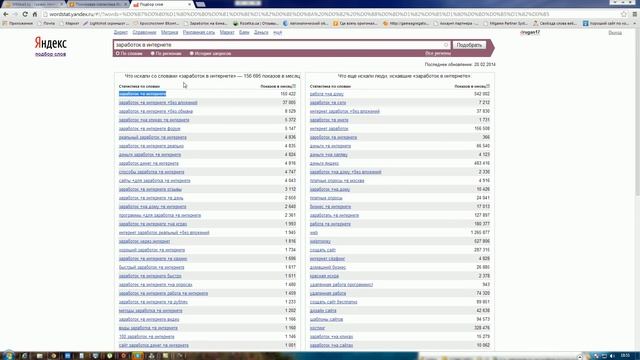
Task: Open 'домашний бизнес' link
Action: click(x=328, y=267)
